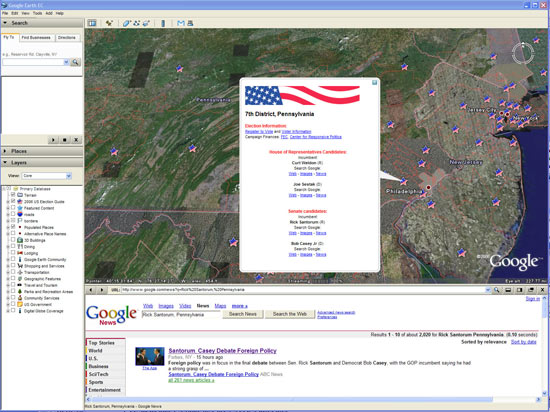Viewport: 550px width, 412px height.
Task: Close the embedded browser pane with X
Action: 542,290
